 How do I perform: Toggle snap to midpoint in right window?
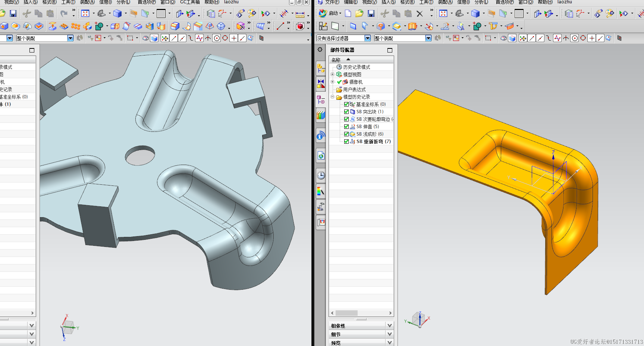click(540, 38)
